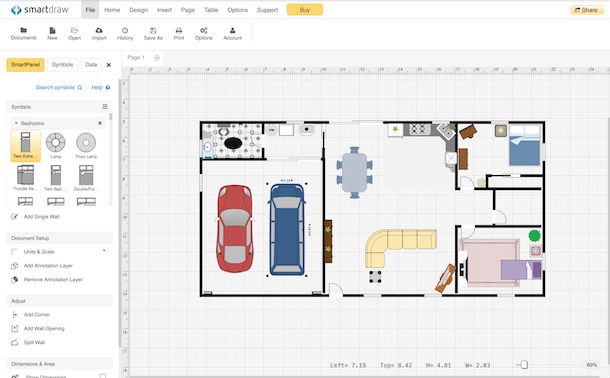Click the Left= 7.19 status value
The width and height of the screenshot is (610, 378).
348,365
